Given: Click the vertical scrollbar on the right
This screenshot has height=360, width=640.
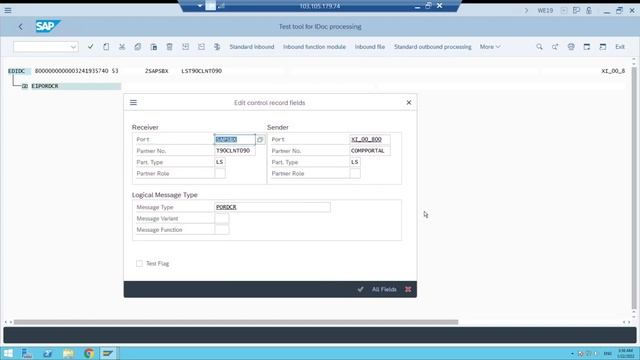Looking at the screenshot, I should click(x=634, y=188).
